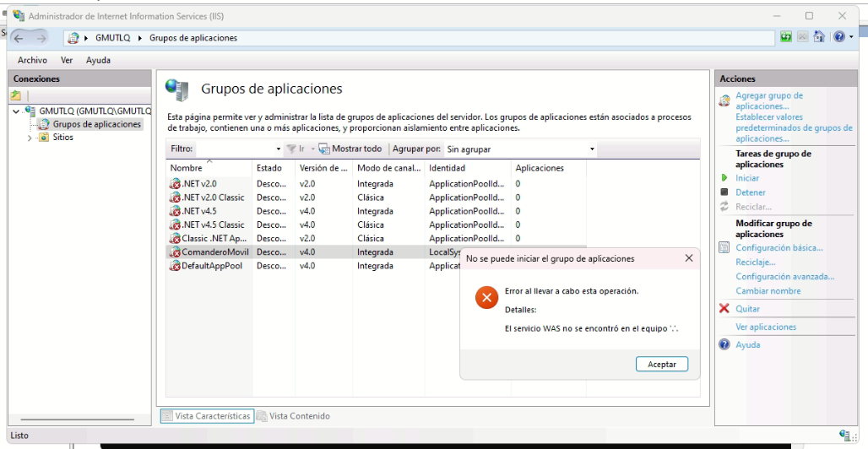Click Agregar grupo de aplicaciones link

[x=769, y=100]
